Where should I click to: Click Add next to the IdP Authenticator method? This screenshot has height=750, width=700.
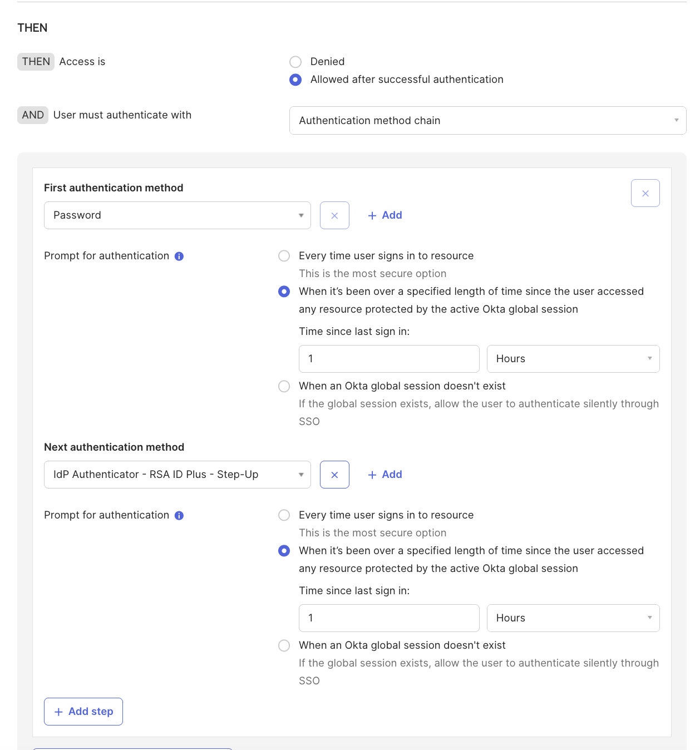tap(385, 475)
